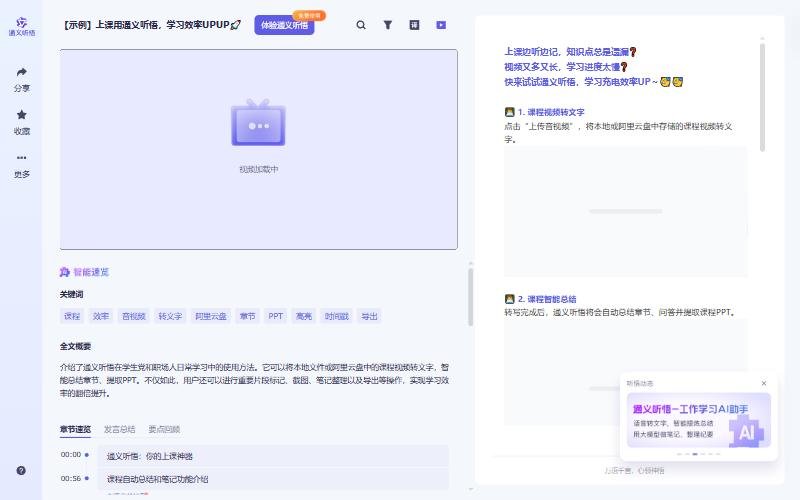Image resolution: width=800 pixels, height=500 pixels.
Task: Select the 章节 keyword tag
Action: point(247,316)
